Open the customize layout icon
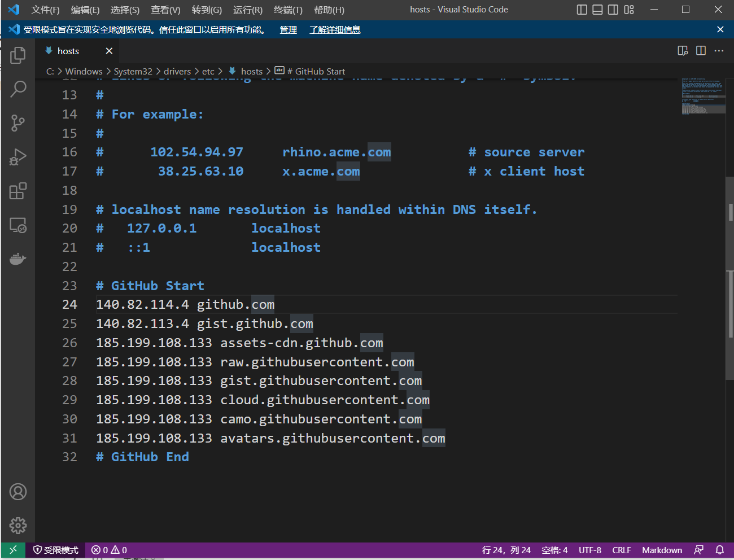This screenshot has width=734, height=560. [x=629, y=10]
